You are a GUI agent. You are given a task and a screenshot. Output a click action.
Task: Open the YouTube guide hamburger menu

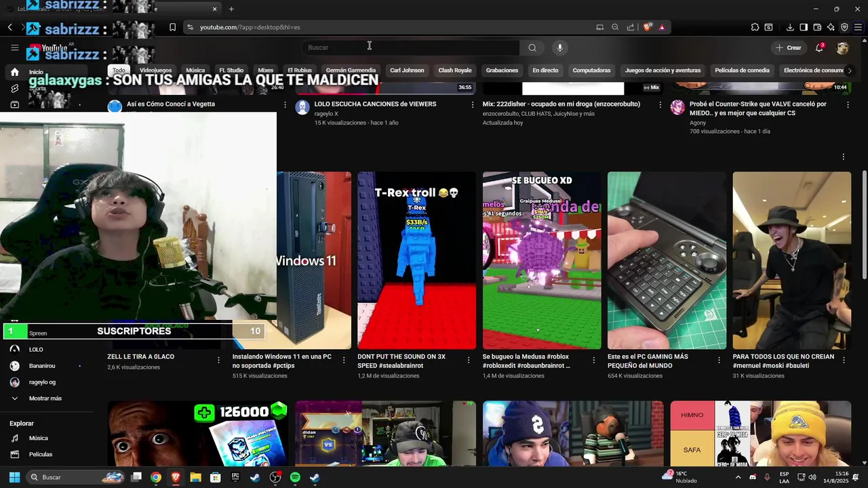tap(14, 47)
